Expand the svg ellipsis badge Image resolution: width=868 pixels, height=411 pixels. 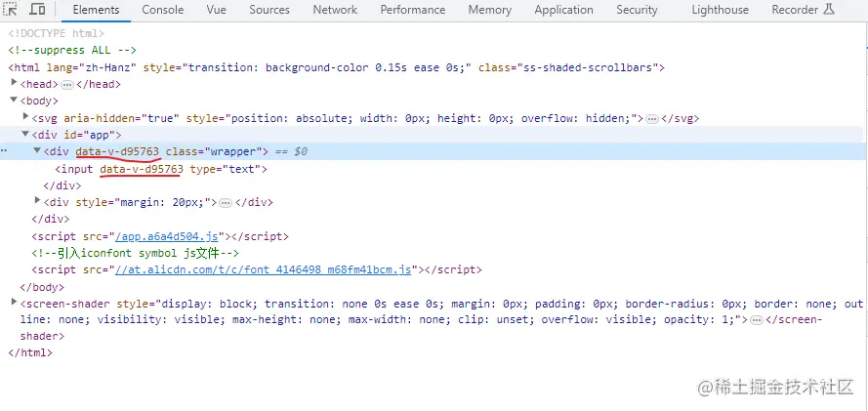tap(652, 119)
